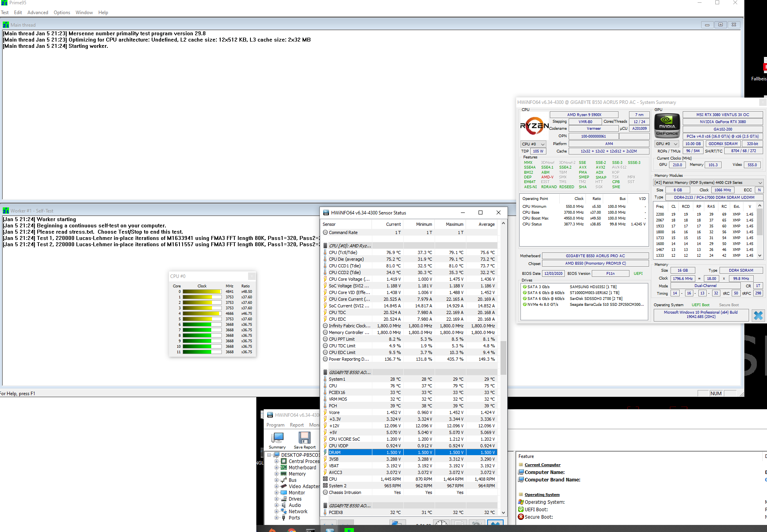This screenshot has width=767, height=532.
Task: Click the Drives icon in the device tree
Action: click(284, 499)
